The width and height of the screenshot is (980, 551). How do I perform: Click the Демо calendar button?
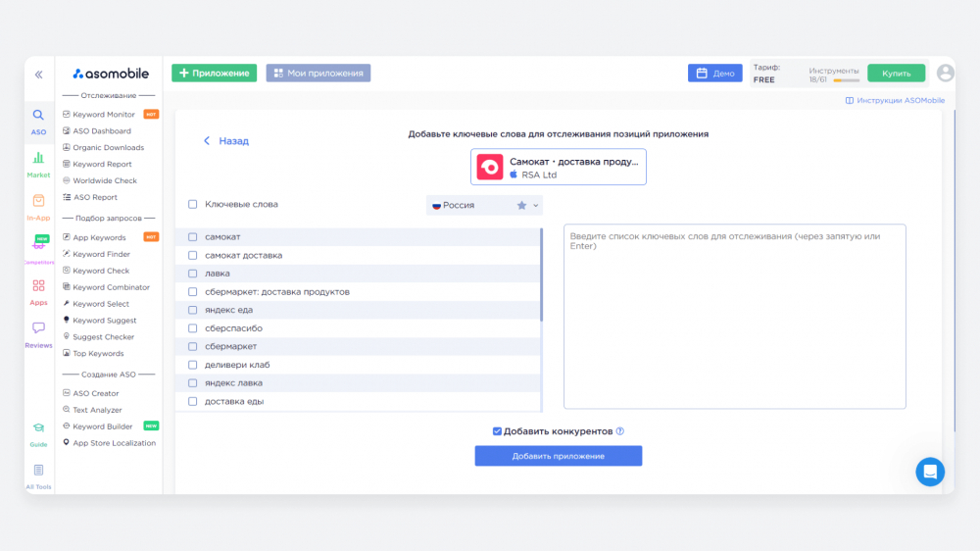(x=715, y=74)
